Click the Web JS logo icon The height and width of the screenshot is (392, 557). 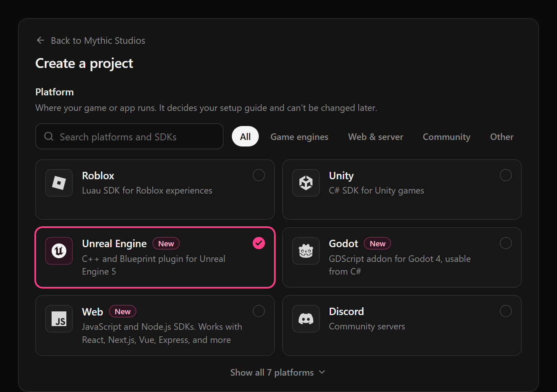click(59, 319)
